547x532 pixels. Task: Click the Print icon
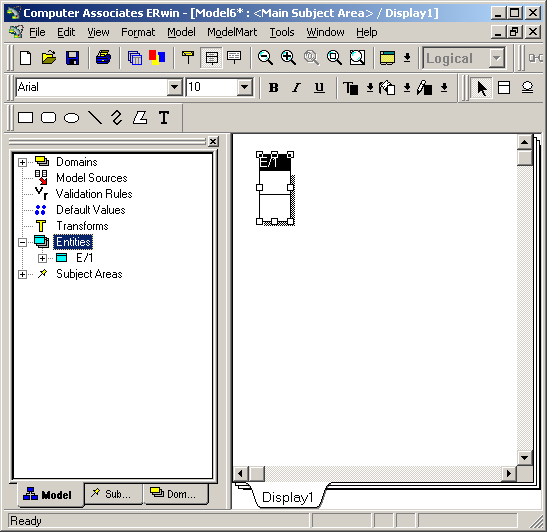[103, 58]
